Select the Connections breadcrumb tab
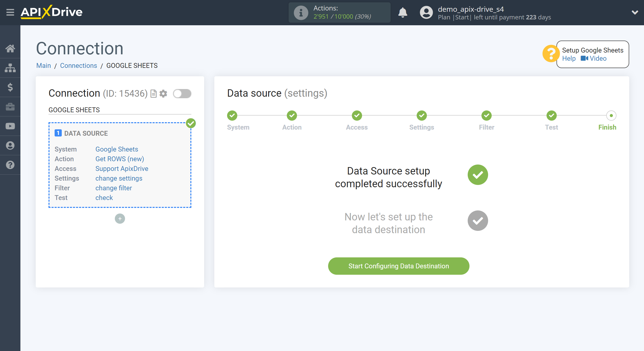The height and width of the screenshot is (351, 644). tap(78, 65)
